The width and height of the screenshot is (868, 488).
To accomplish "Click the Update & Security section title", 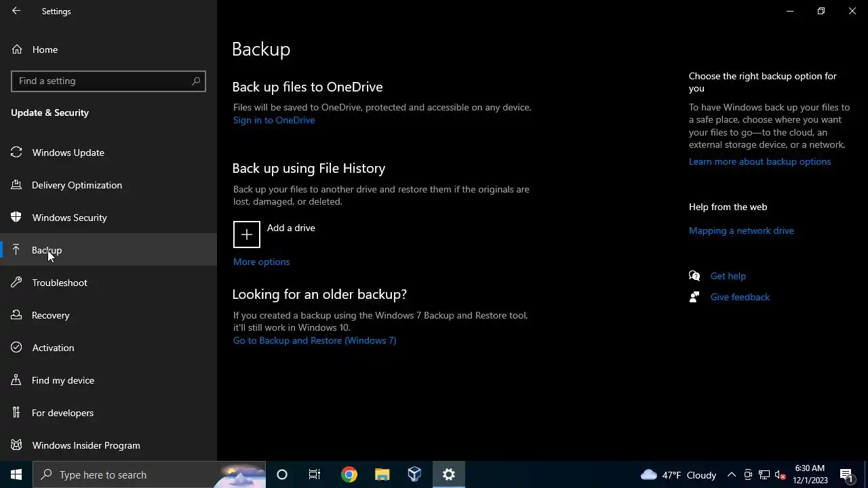I will click(x=50, y=113).
